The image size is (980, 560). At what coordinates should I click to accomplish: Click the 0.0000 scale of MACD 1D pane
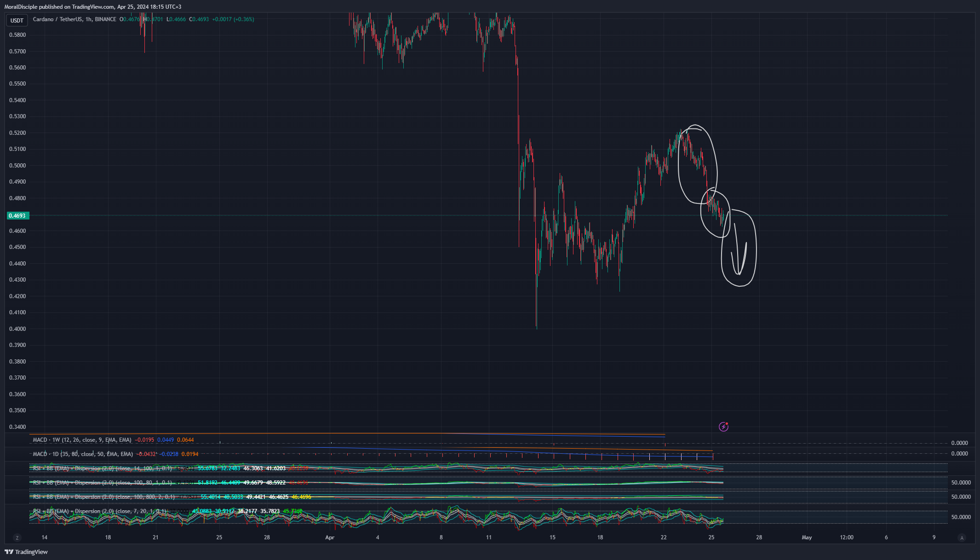click(960, 454)
